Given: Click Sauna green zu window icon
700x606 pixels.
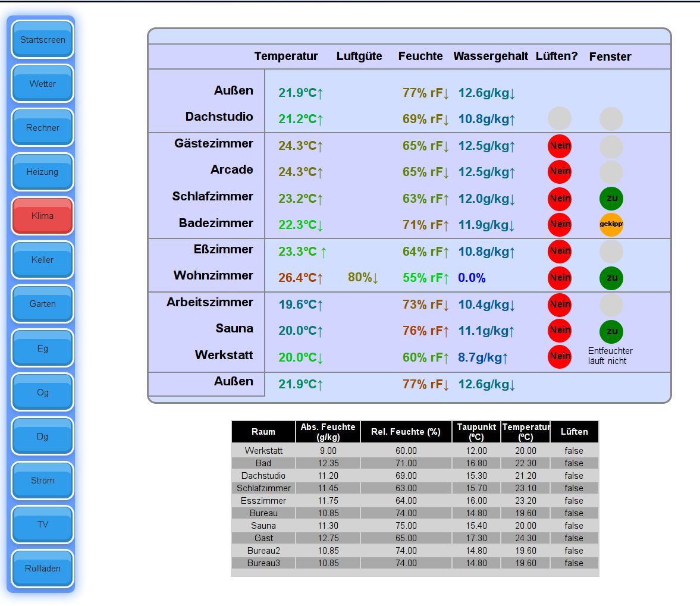Looking at the screenshot, I should pos(611,332).
